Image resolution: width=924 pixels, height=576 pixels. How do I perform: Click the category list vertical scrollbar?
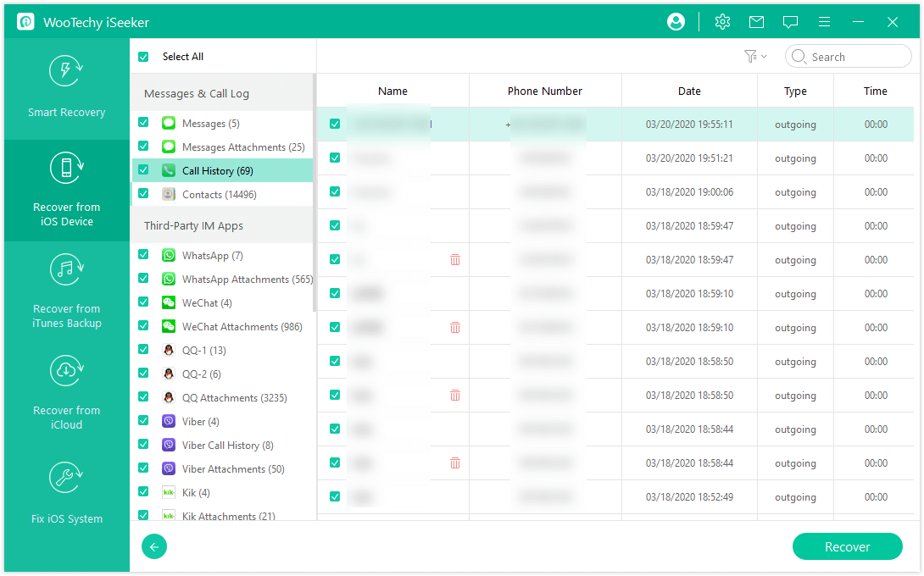click(314, 195)
